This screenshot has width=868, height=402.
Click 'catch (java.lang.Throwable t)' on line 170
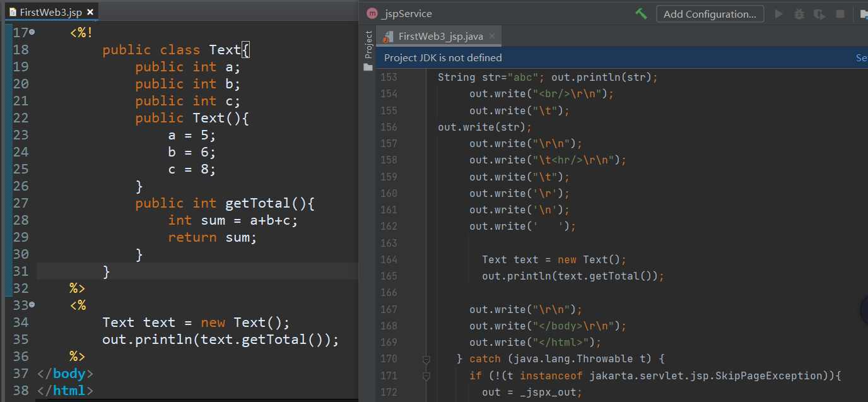[x=561, y=359]
